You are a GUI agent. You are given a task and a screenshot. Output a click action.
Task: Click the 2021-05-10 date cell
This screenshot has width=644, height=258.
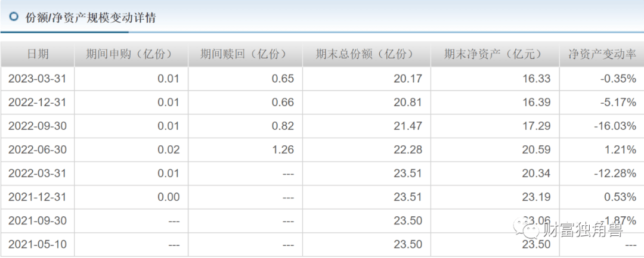point(37,244)
